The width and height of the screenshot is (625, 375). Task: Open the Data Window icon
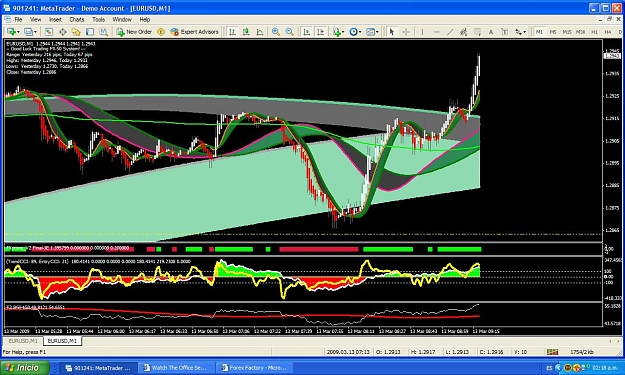point(62,32)
